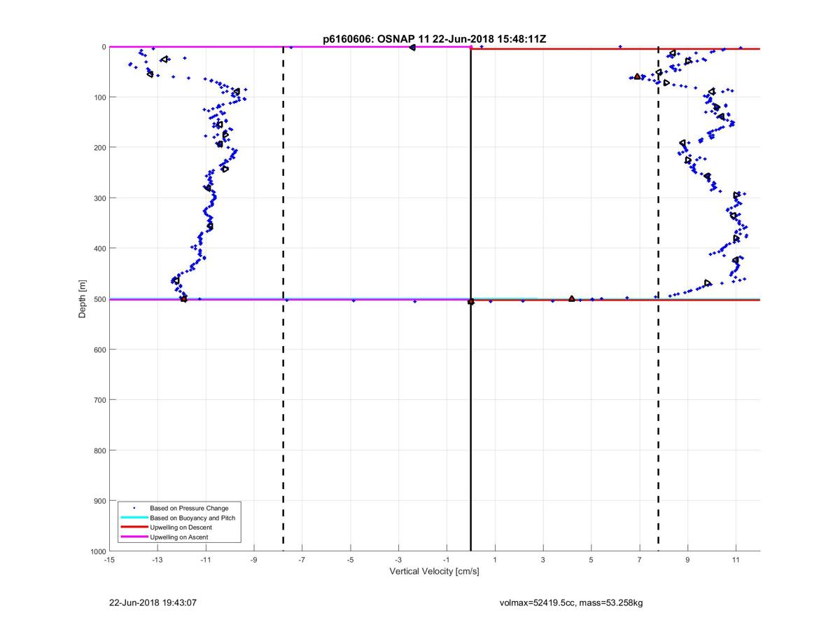Click x-axis tick label '-11'
Viewport: 840px width, 620px height.
click(206, 560)
